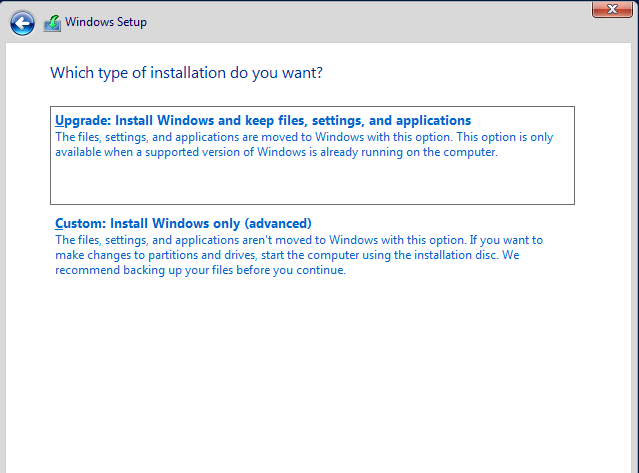The height and width of the screenshot is (473, 639).
Task: Select the Custom option via its description paragraph
Action: [299, 255]
